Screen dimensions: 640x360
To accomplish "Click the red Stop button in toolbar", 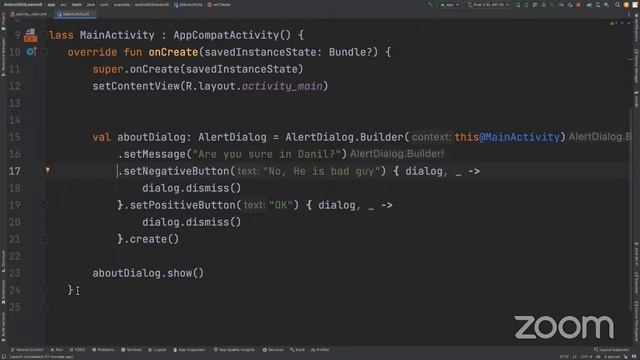I will 578,4.
